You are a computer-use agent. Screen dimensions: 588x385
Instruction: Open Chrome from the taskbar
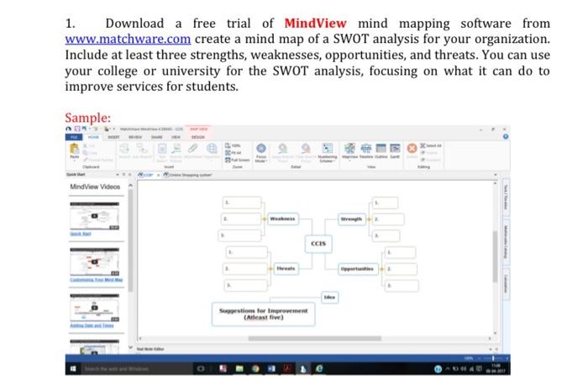tap(255, 369)
